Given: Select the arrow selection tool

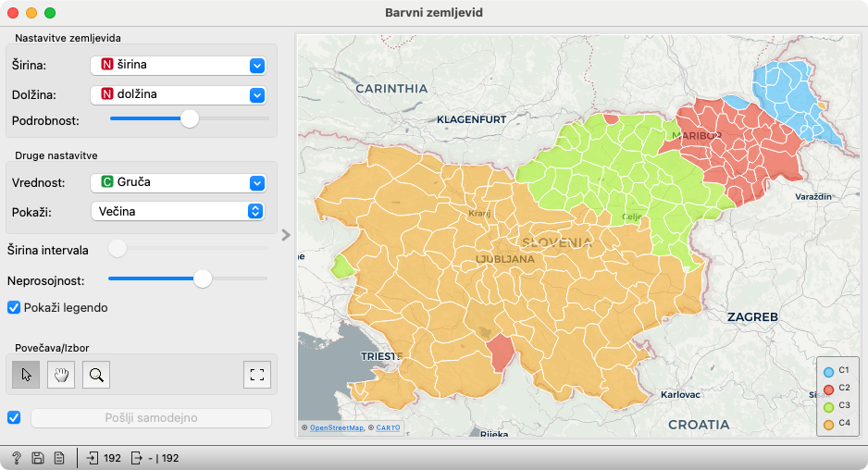Looking at the screenshot, I should pos(26,375).
